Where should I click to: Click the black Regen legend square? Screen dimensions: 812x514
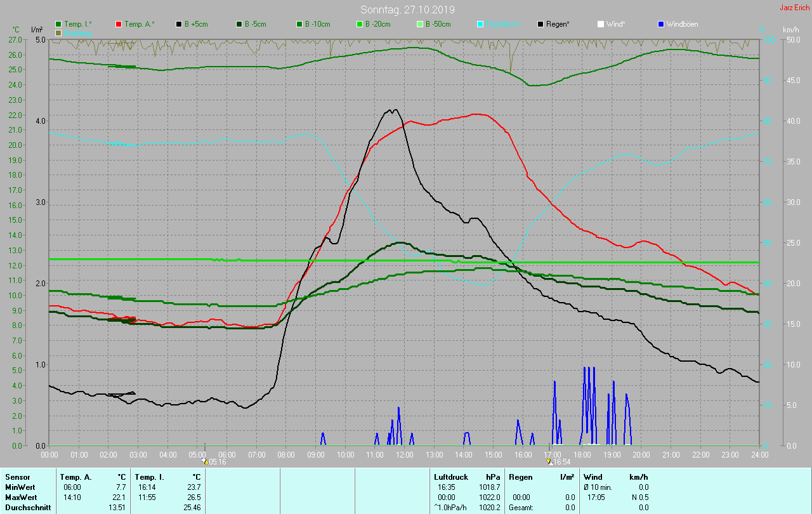coord(540,24)
